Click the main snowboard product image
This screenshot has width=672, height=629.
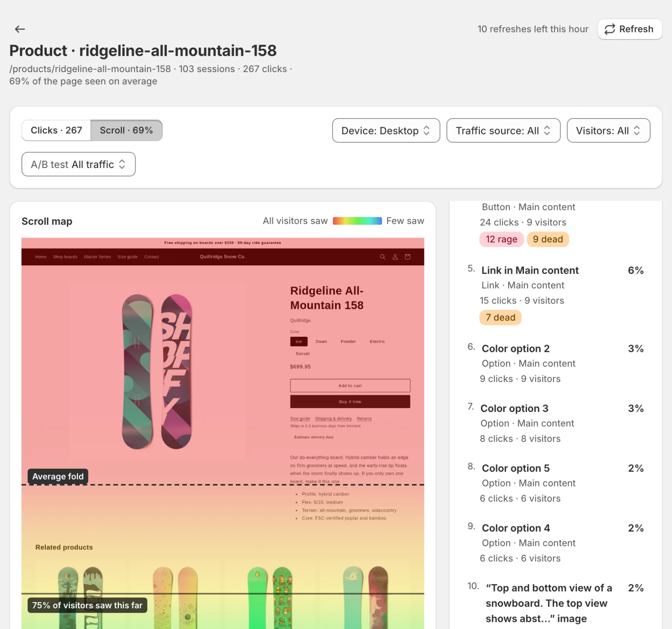[x=157, y=372]
